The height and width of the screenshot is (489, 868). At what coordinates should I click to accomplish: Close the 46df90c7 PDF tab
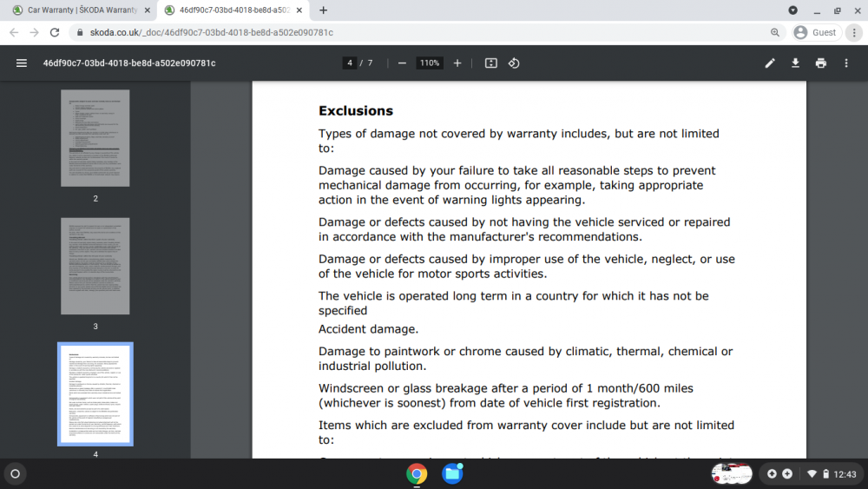click(299, 10)
